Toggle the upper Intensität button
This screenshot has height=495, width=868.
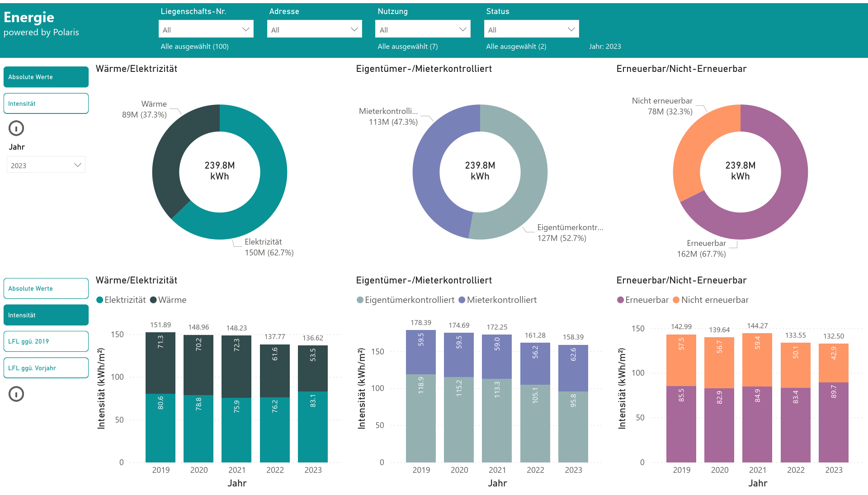click(46, 104)
